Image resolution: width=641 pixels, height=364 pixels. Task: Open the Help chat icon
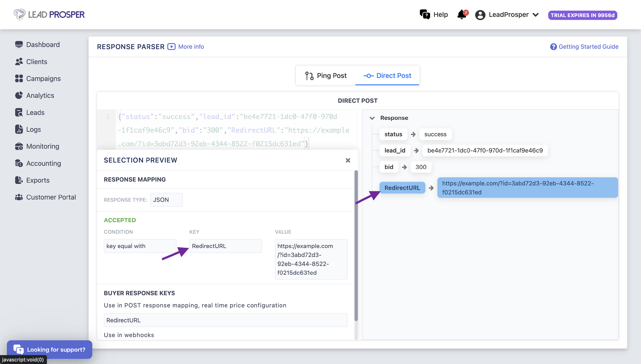point(425,15)
